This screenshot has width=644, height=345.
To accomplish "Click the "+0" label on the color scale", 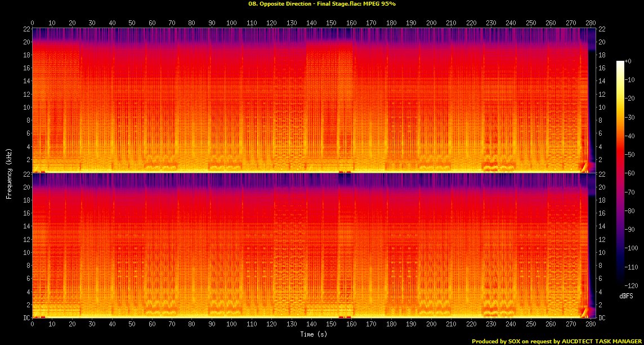I will 629,61.
